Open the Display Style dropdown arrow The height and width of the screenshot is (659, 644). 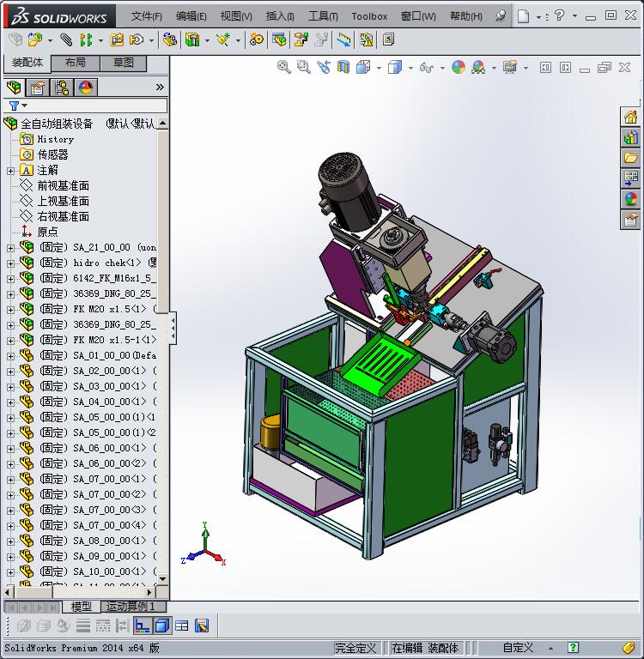(410, 68)
